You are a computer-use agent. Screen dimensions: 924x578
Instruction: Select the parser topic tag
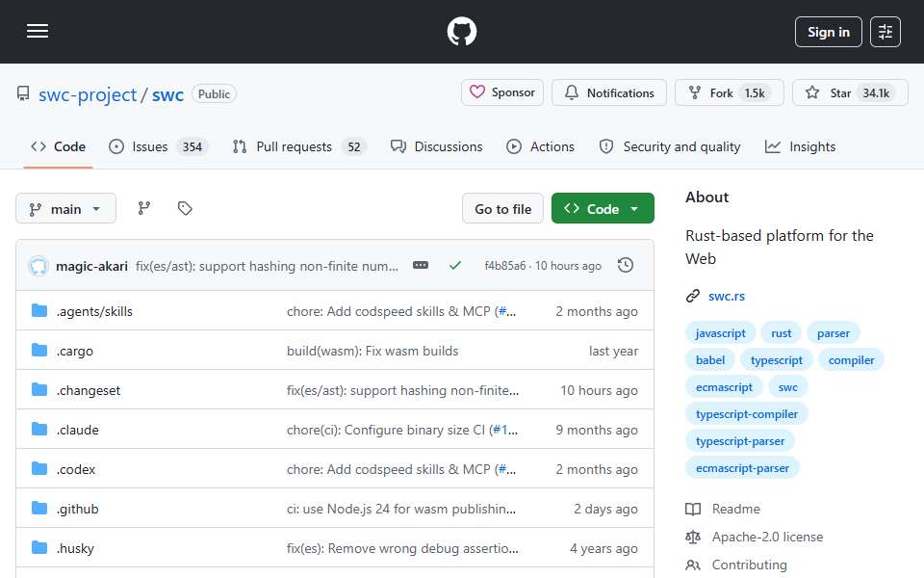(x=834, y=333)
